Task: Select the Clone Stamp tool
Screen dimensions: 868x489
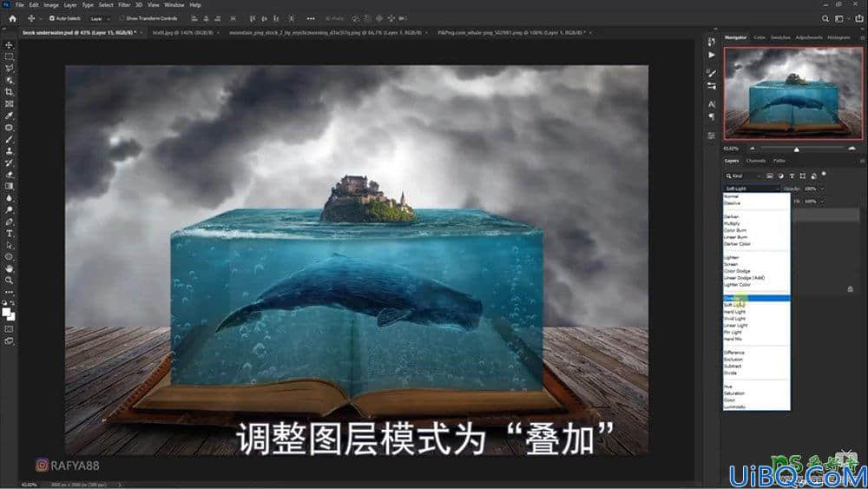Action: (9, 151)
